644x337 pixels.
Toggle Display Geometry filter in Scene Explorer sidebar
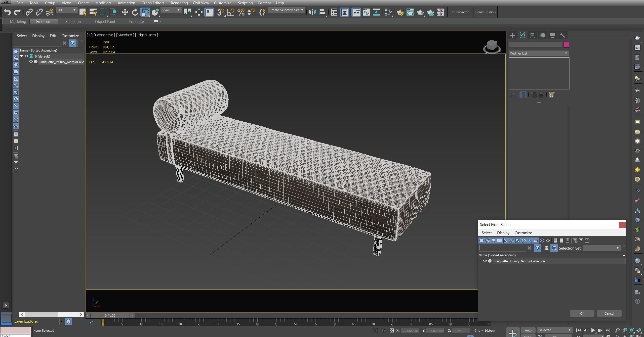point(16,51)
